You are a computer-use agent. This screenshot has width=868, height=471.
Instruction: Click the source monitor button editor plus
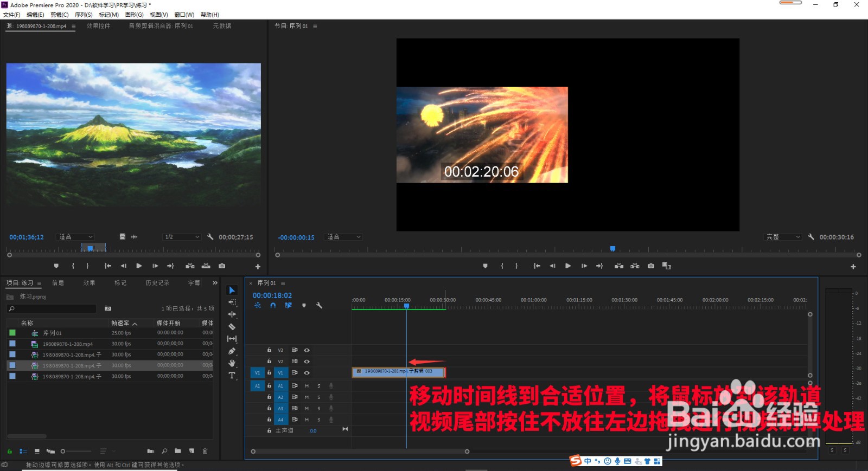(258, 267)
